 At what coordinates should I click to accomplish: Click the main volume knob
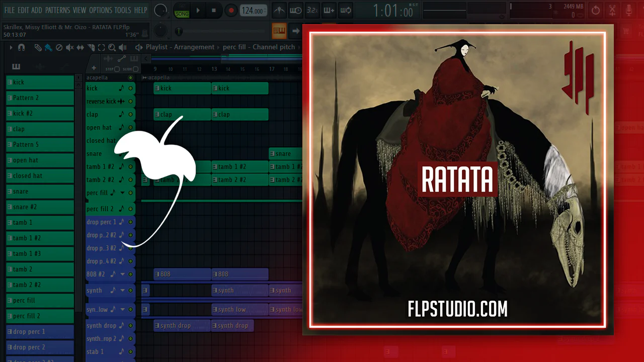tap(160, 10)
